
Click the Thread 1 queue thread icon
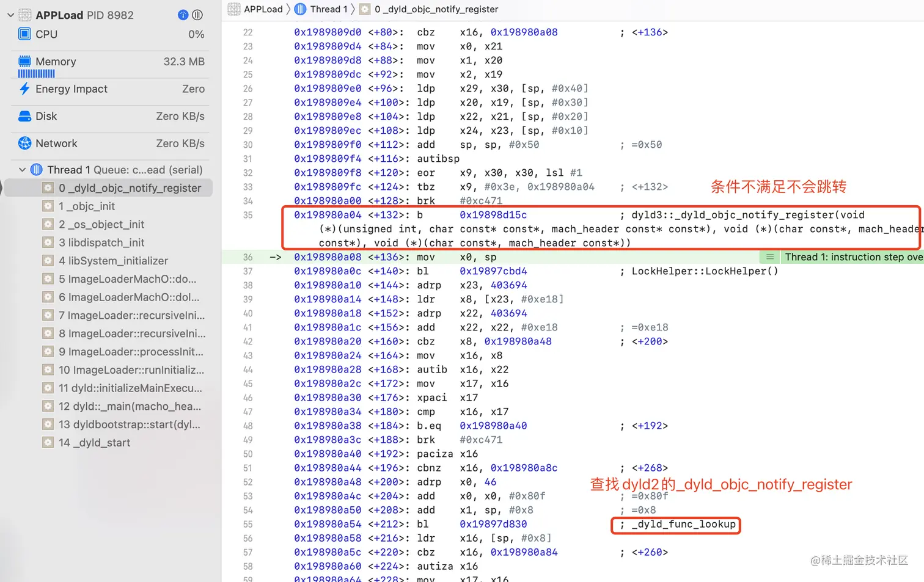click(36, 170)
